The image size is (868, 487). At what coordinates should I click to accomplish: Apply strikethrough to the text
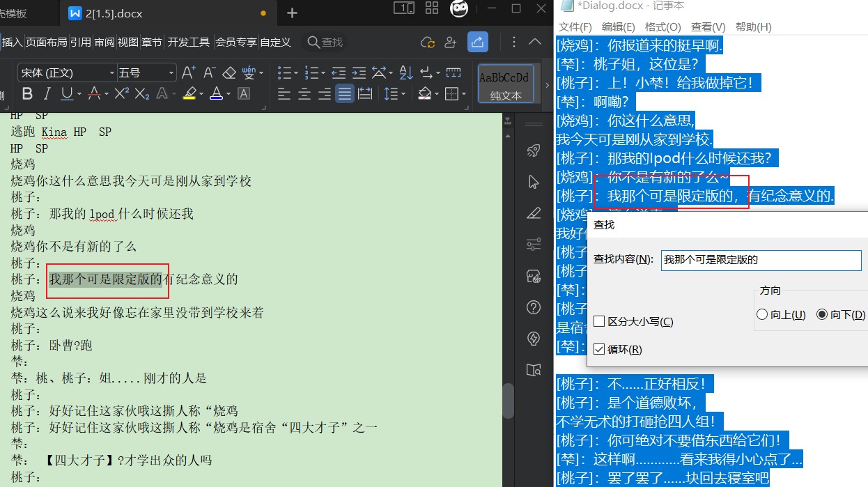click(94, 93)
